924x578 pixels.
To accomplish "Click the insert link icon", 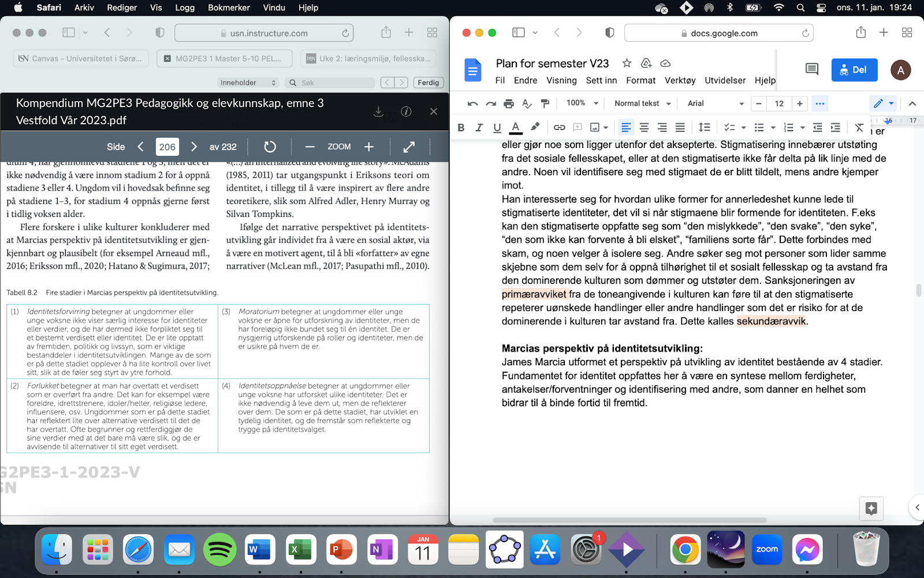I will pyautogui.click(x=559, y=127).
